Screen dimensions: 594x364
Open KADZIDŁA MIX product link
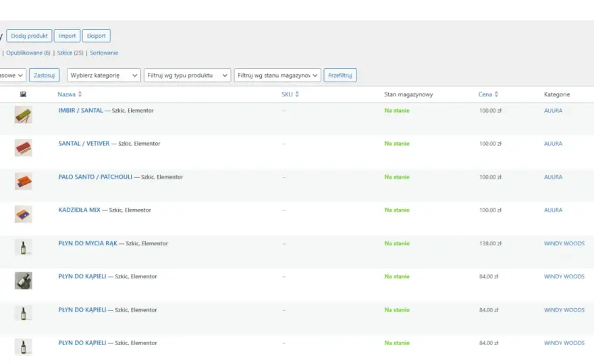[80, 210]
